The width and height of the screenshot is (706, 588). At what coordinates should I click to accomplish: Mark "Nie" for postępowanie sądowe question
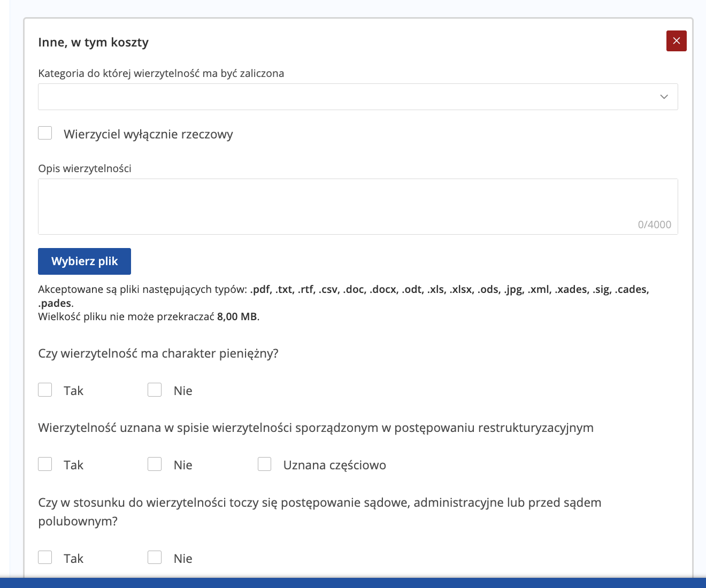155,558
